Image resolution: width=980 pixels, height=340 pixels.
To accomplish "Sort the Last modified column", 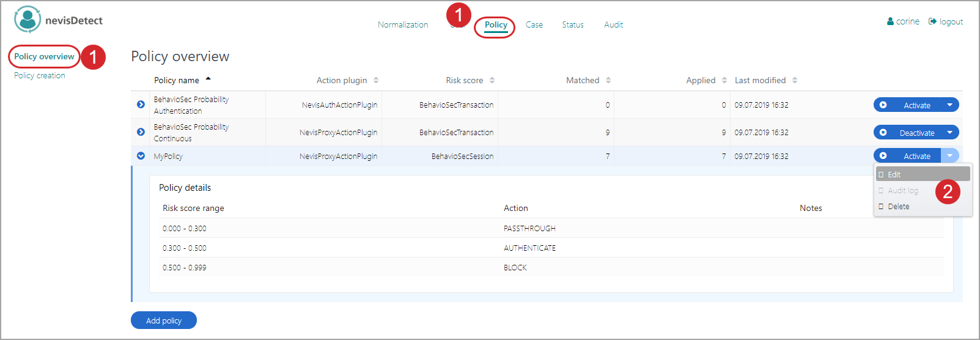I will 795,80.
